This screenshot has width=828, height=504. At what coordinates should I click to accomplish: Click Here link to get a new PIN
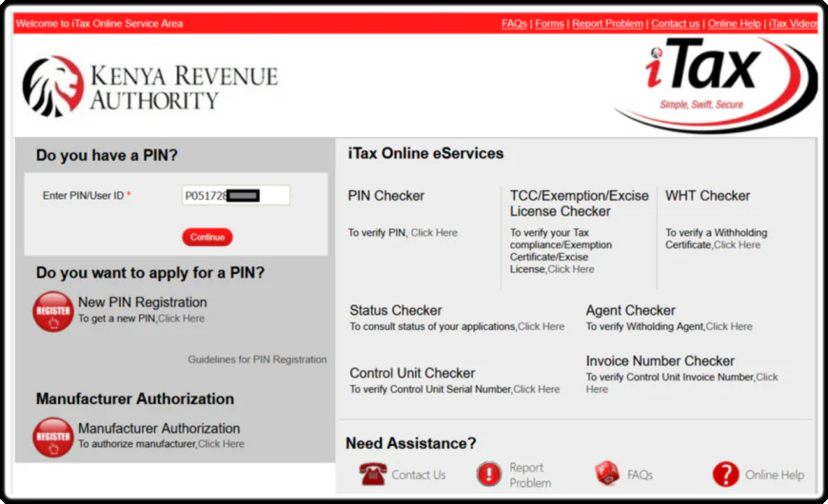tap(181, 319)
